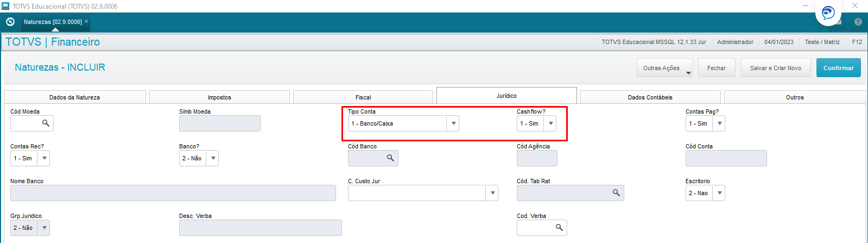Click the Salvar e Criar Novo button
This screenshot has height=243, width=868.
pos(776,68)
